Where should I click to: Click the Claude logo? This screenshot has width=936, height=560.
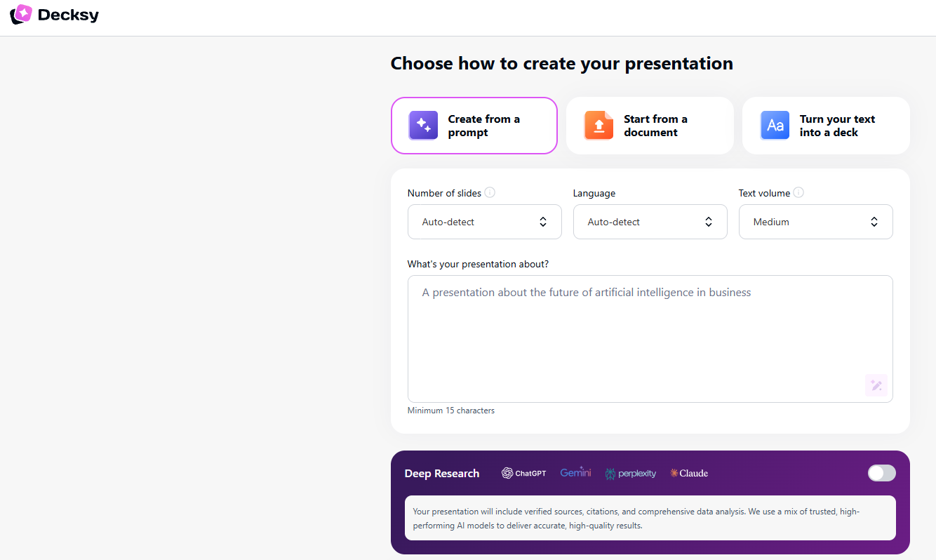pyautogui.click(x=689, y=473)
